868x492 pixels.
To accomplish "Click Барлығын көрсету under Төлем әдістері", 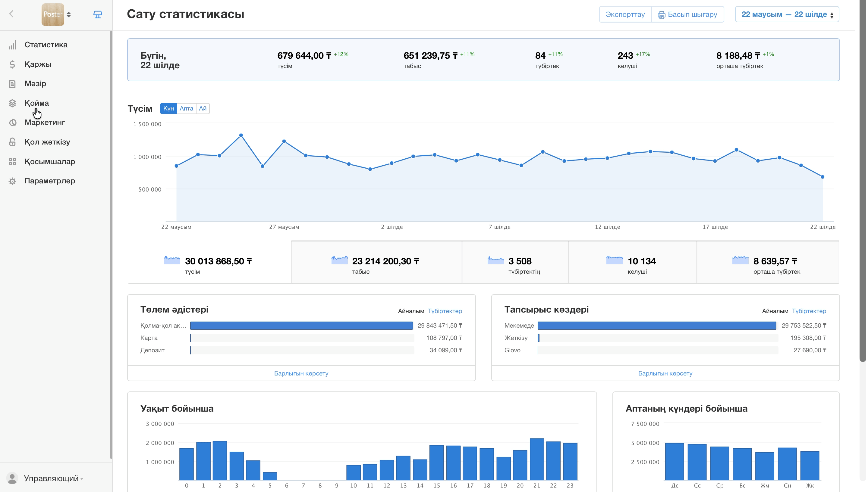I will pyautogui.click(x=301, y=373).
